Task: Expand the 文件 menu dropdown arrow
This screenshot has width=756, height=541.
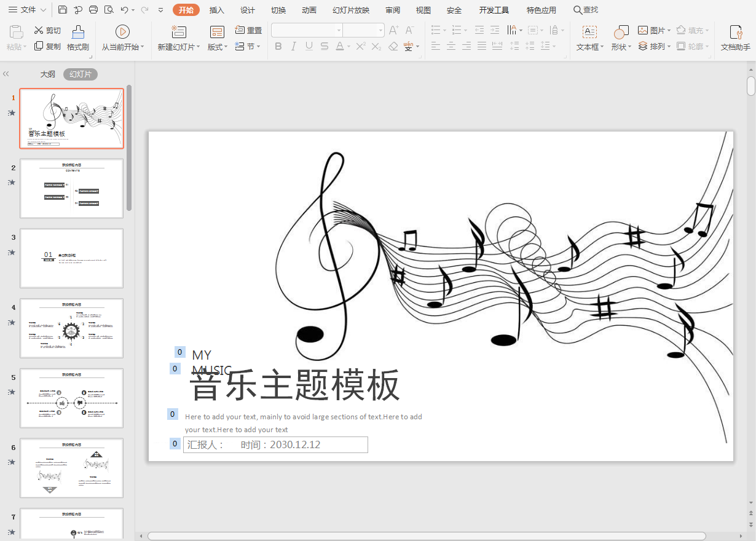Action: (43, 10)
